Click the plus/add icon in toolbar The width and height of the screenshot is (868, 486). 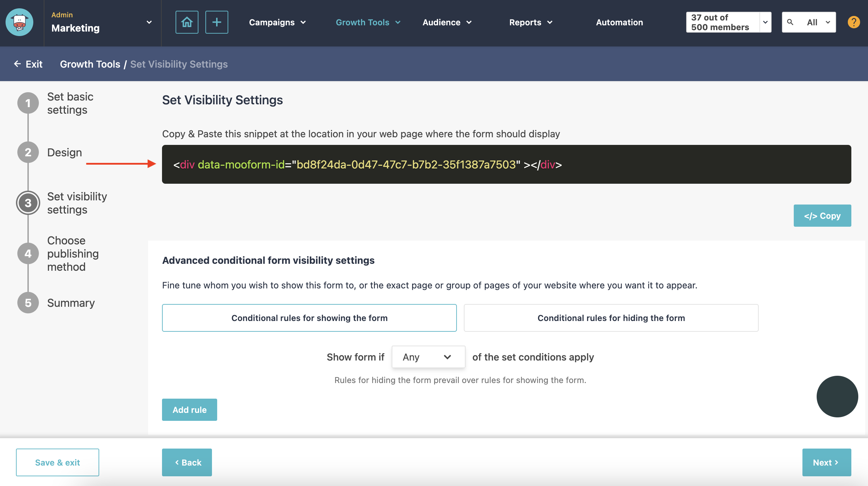[216, 22]
